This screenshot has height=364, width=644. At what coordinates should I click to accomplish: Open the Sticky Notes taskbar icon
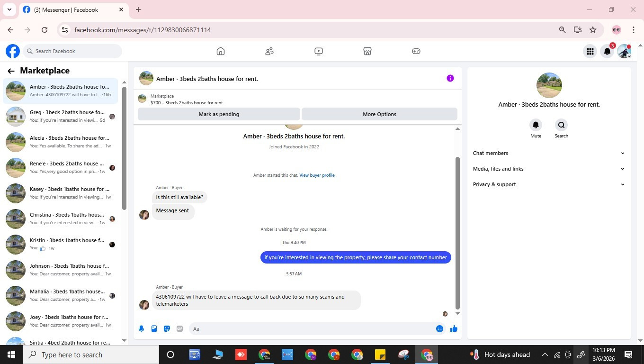(x=380, y=355)
